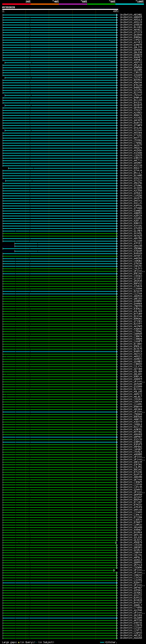Open hit UniRef100_Q43848
The width and height of the screenshot is (146, 644).
coord(131,35)
